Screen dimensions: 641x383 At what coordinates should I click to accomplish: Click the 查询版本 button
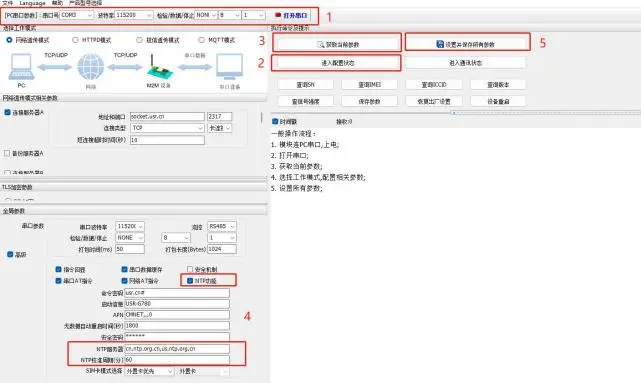click(x=498, y=85)
